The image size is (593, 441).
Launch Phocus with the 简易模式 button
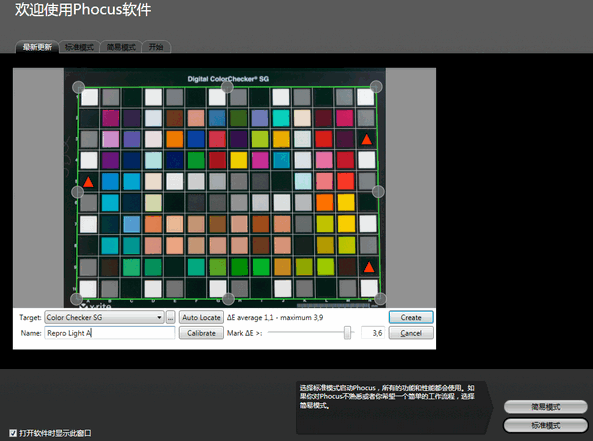tap(545, 407)
